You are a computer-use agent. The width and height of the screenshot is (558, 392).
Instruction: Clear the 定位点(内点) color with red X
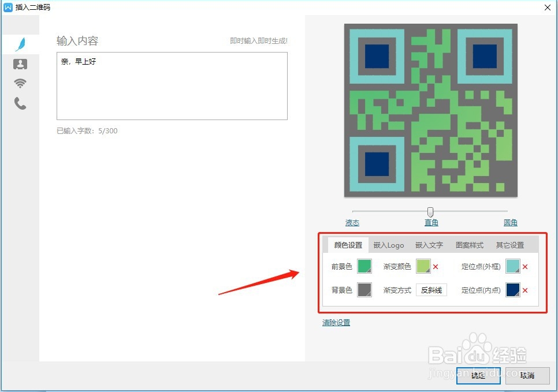[525, 290]
